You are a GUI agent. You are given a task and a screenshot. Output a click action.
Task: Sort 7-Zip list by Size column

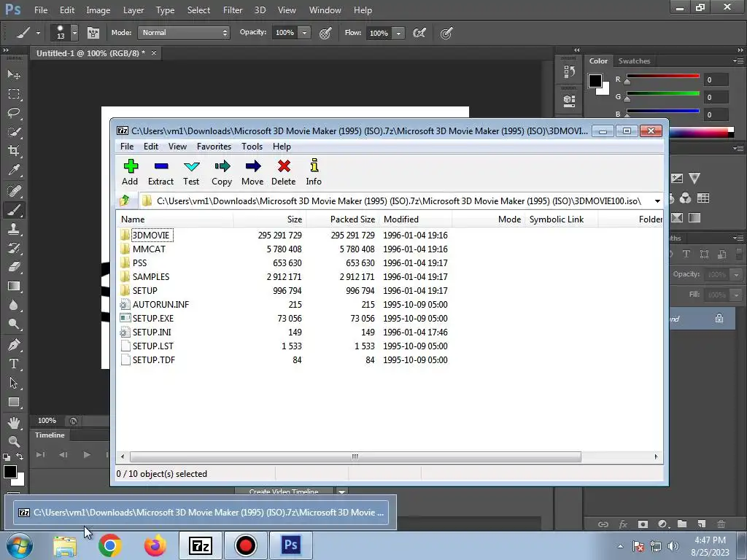pyautogui.click(x=269, y=219)
